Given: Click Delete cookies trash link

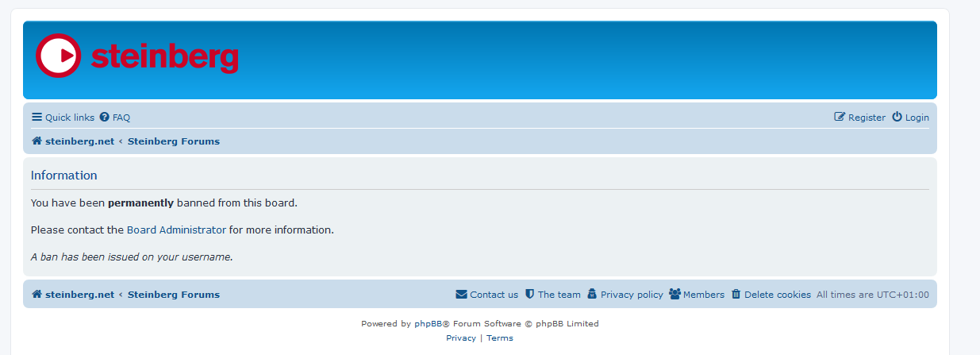Looking at the screenshot, I should 771,295.
